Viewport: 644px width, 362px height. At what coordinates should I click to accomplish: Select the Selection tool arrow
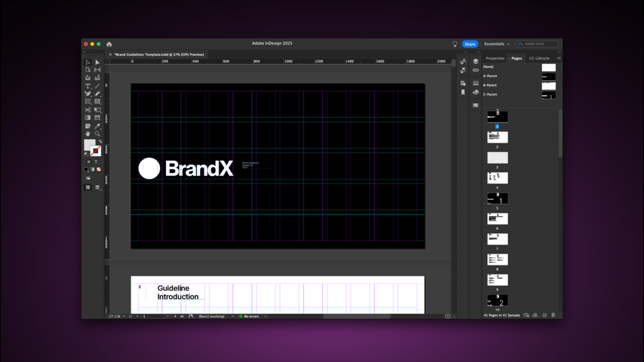[88, 62]
